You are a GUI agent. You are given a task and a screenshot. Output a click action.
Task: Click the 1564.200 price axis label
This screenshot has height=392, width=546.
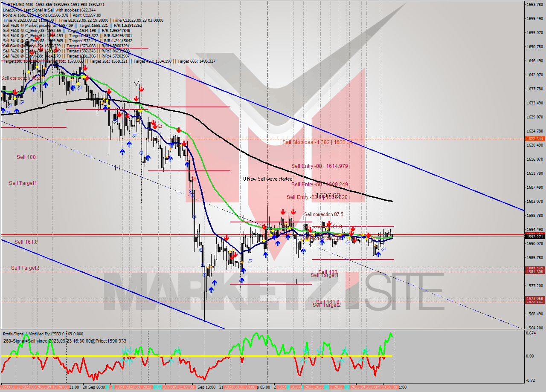tap(534, 328)
